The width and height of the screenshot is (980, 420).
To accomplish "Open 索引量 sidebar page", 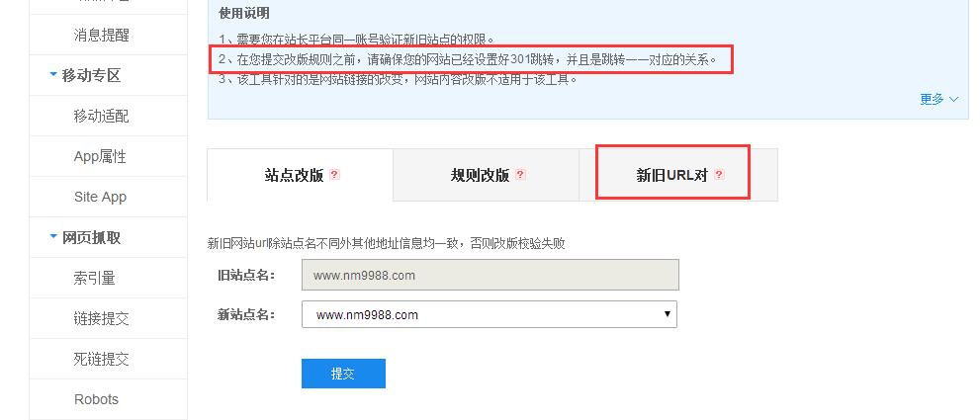I will pos(94,278).
